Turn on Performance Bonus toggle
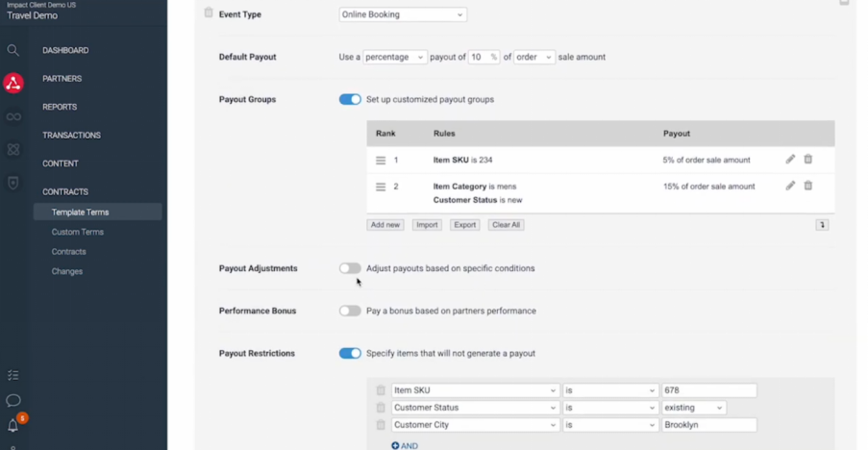This screenshot has height=450, width=868. coord(350,311)
